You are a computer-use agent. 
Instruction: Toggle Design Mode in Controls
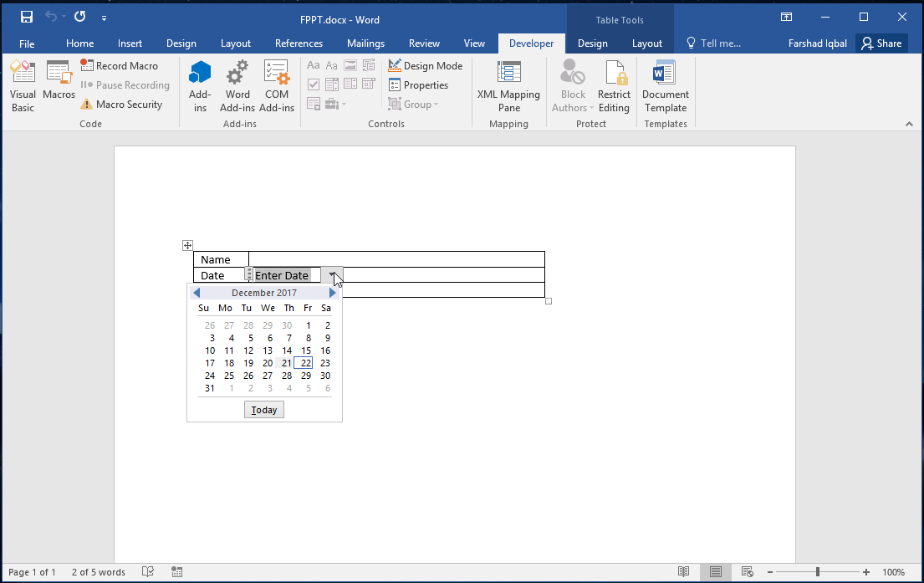pos(425,66)
